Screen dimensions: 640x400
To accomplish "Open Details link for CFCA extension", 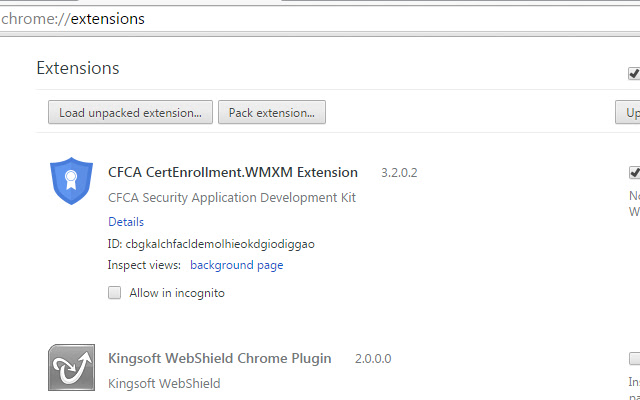I will (126, 222).
